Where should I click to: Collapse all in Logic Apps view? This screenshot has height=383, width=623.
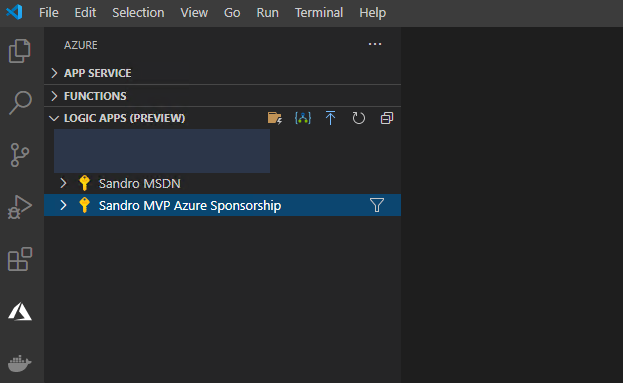pos(387,118)
